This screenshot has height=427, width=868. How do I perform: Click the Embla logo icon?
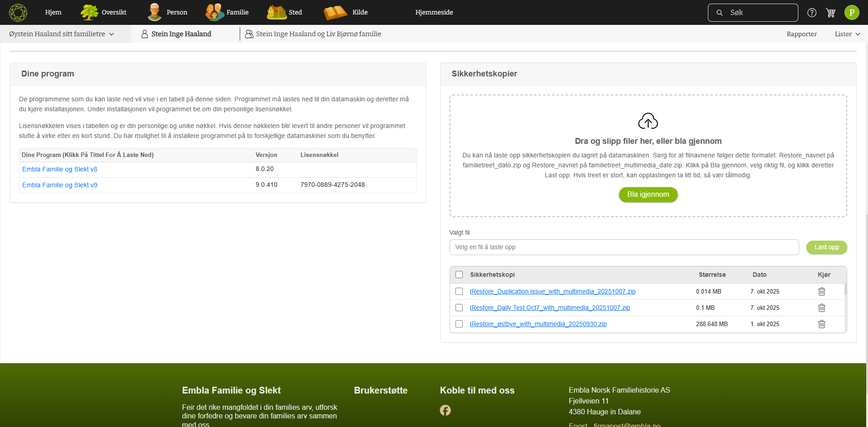(x=18, y=12)
